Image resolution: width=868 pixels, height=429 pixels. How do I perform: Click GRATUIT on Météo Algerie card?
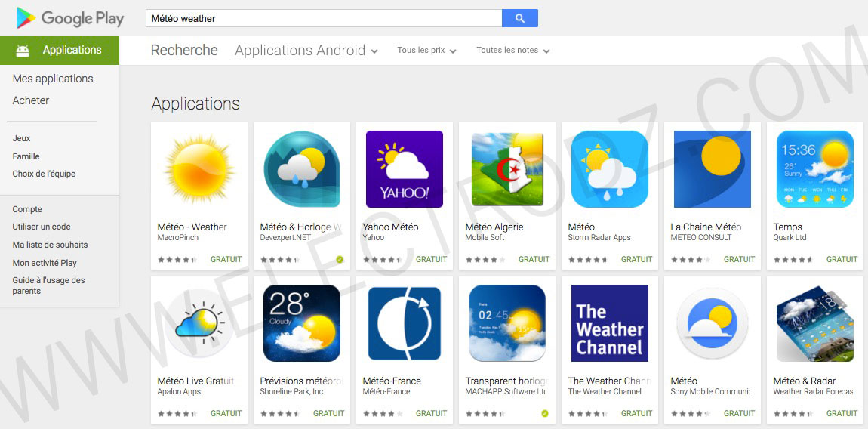pyautogui.click(x=534, y=259)
